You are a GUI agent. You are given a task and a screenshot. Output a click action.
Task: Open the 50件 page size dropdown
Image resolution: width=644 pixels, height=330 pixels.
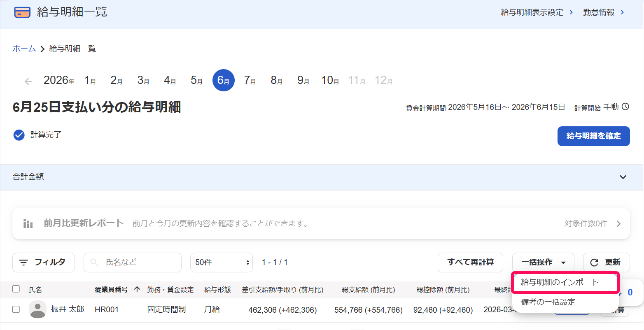[x=222, y=263]
